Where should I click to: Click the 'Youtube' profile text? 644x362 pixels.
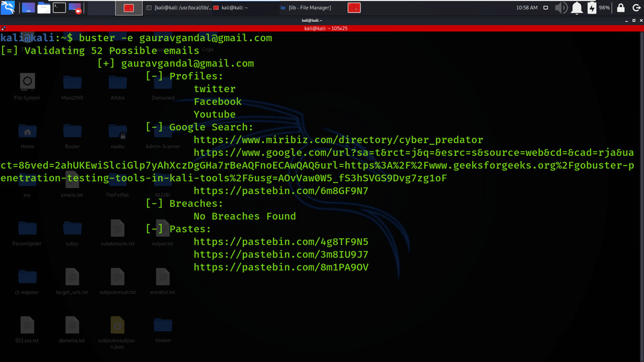[x=214, y=114]
